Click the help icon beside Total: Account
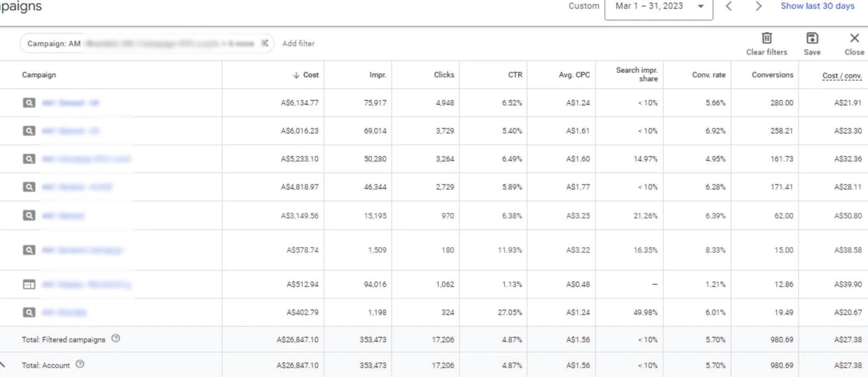This screenshot has width=868, height=377. coord(80,364)
